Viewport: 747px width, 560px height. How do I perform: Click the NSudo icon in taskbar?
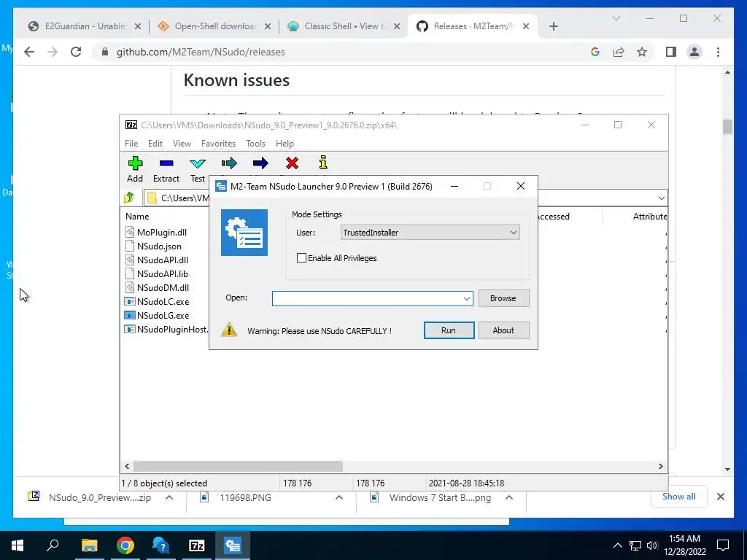point(233,545)
